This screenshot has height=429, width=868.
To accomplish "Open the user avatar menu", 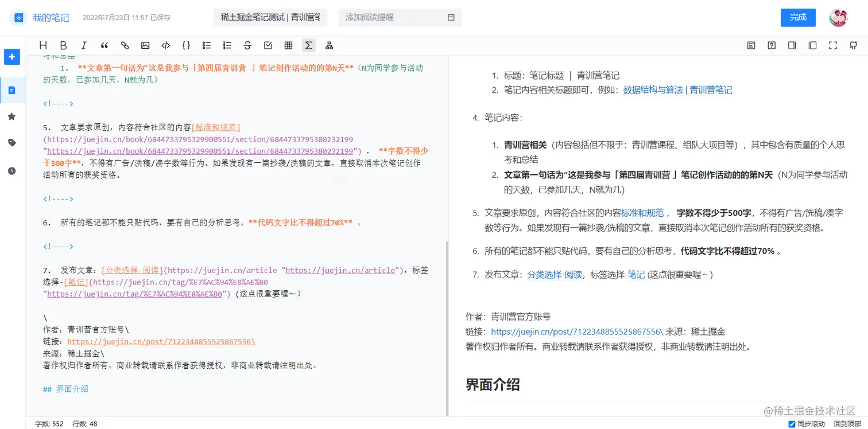I will click(838, 18).
